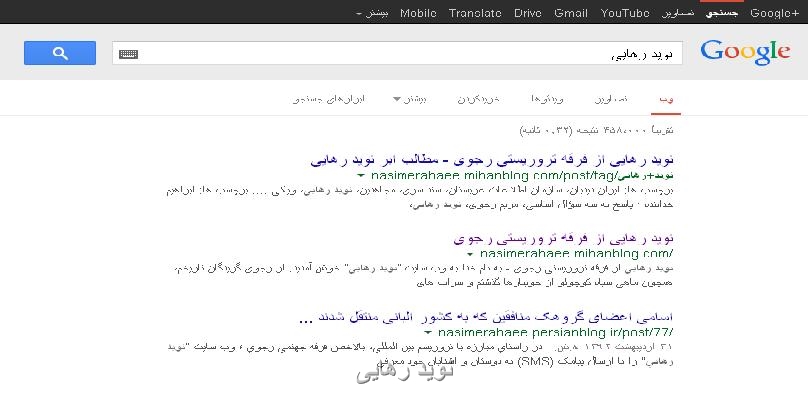Image resolution: width=809 pixels, height=395 pixels.
Task: Click snippet mentioning (SMS) under third result
Action: (x=421, y=354)
